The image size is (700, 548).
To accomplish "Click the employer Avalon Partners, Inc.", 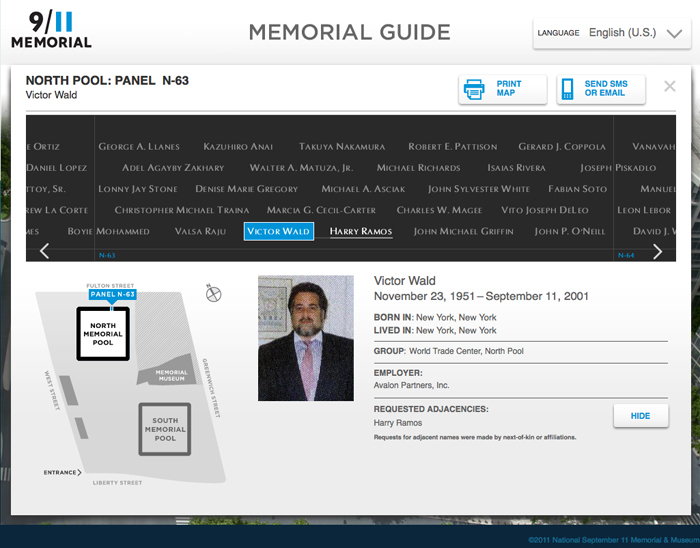I will point(412,385).
